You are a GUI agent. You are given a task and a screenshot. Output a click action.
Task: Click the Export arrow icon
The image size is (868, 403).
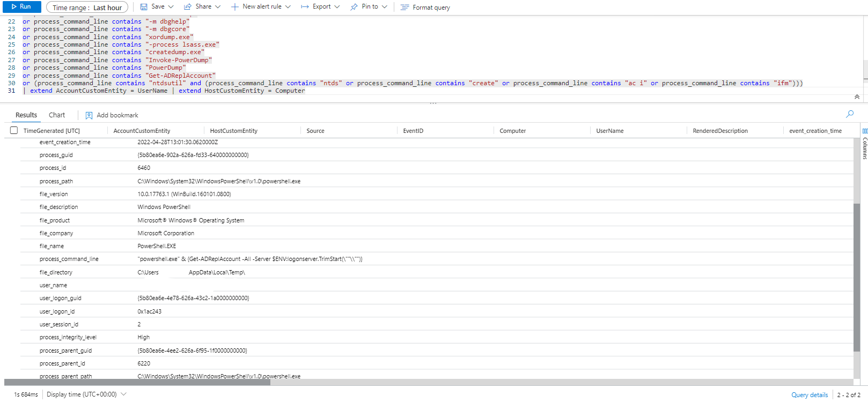[x=305, y=7]
